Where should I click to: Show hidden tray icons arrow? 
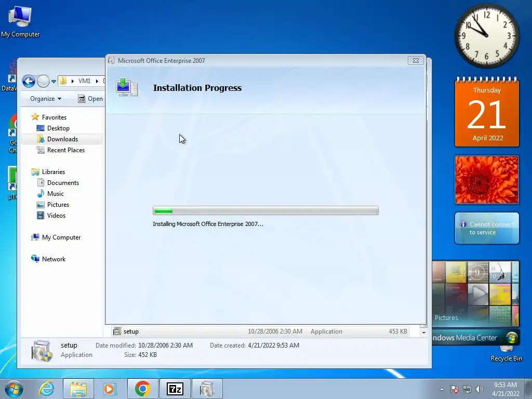[442, 389]
